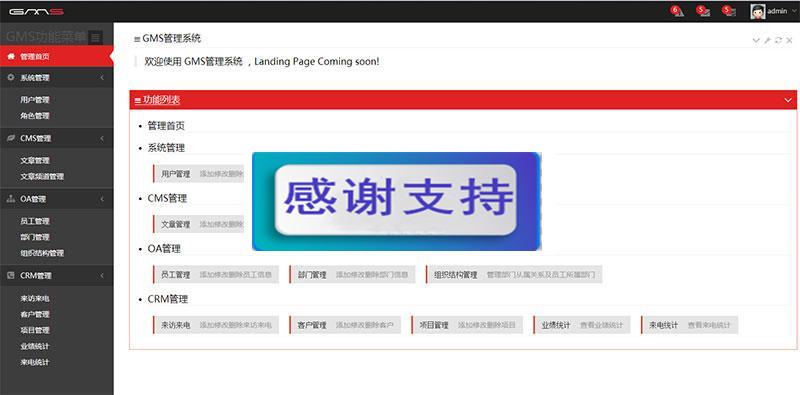The height and width of the screenshot is (395, 800).
Task: Click the GMS logo in header
Action: (x=36, y=11)
